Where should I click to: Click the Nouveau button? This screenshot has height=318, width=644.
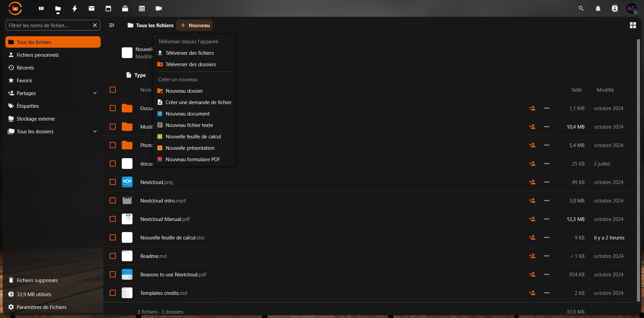pos(195,25)
